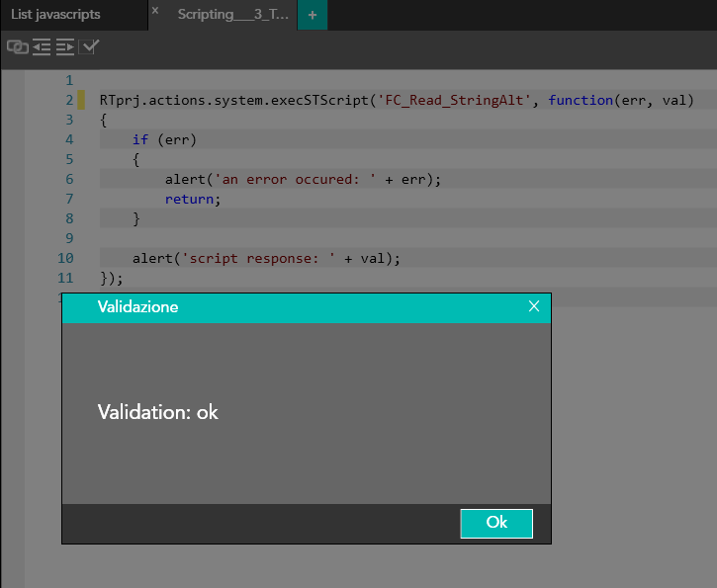The width and height of the screenshot is (717, 588).
Task: Click the 'Validation: ok' message text
Action: 158,412
